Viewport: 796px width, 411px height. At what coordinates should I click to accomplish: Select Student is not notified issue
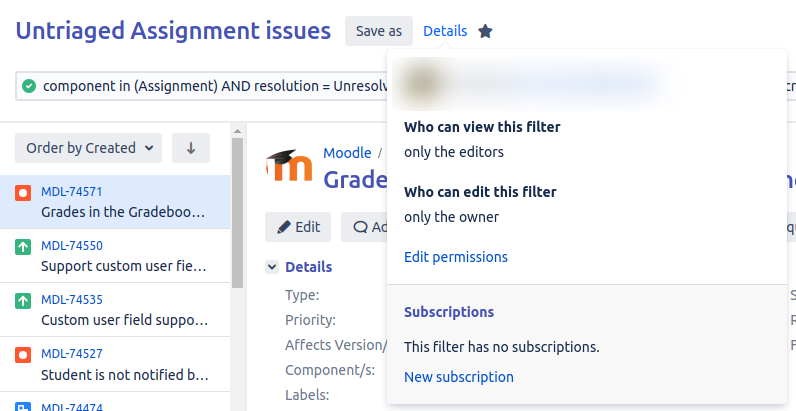(x=124, y=375)
